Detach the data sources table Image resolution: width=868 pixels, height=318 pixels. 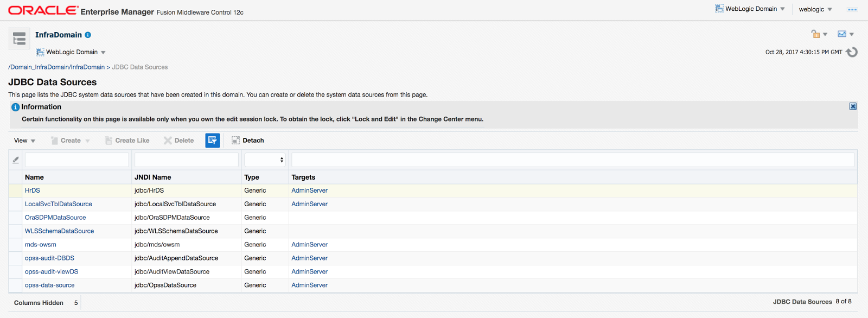[248, 141]
